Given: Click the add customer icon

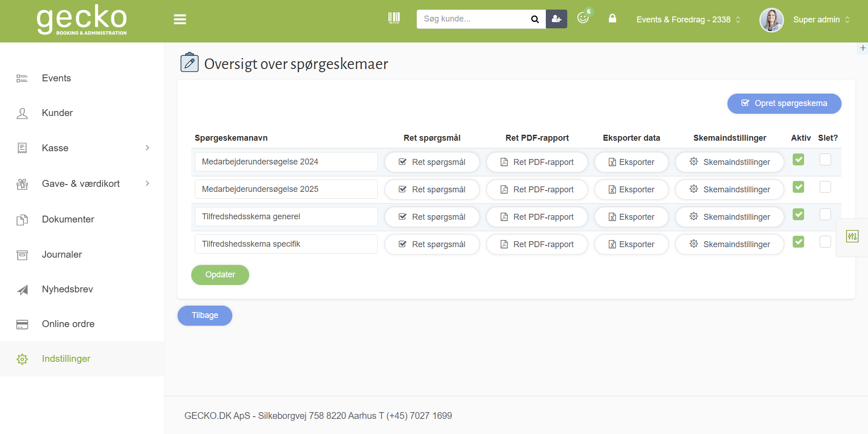Looking at the screenshot, I should point(556,19).
